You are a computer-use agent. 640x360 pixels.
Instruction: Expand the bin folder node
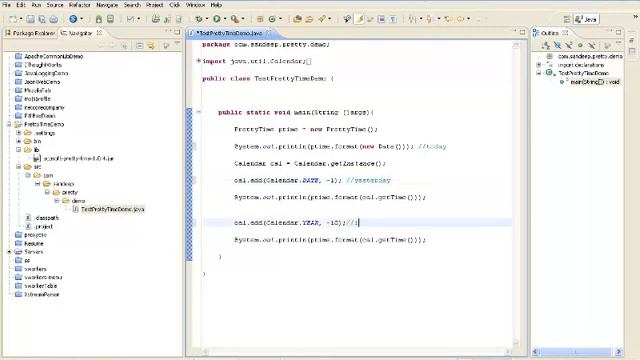point(18,141)
